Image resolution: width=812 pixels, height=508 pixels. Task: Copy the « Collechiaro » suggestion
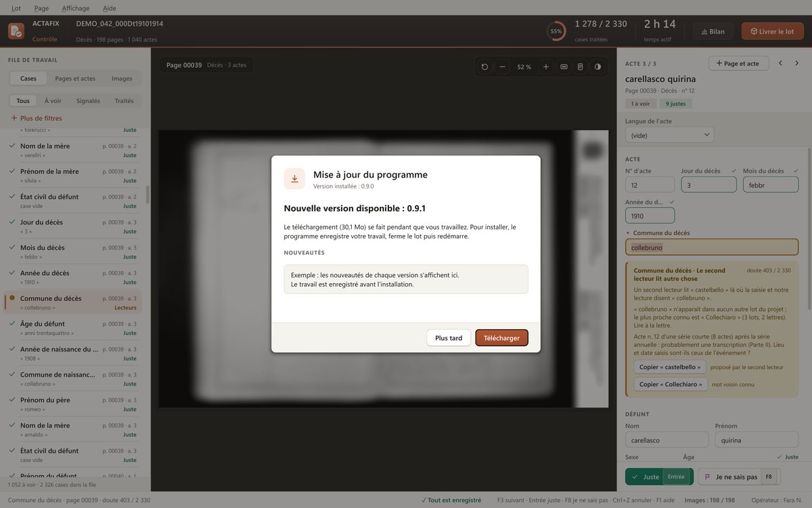pos(671,385)
